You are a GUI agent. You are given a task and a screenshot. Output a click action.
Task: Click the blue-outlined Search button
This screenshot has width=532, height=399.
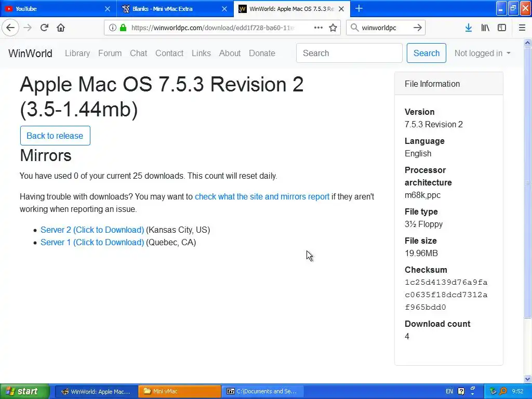click(x=427, y=53)
